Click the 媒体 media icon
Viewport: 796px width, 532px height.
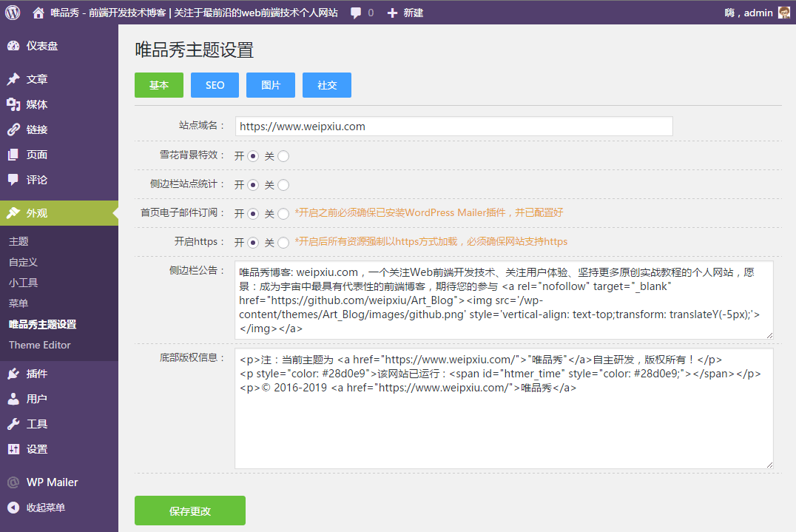[x=13, y=104]
